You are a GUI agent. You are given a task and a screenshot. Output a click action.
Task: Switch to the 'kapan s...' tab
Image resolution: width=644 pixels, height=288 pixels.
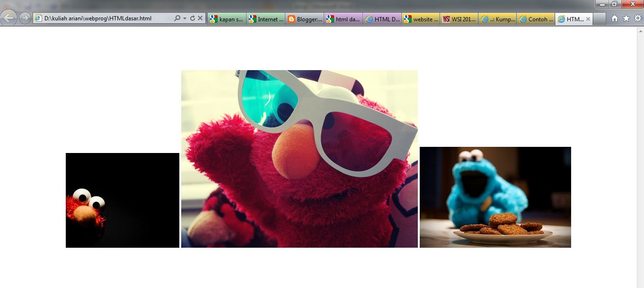[x=227, y=19]
